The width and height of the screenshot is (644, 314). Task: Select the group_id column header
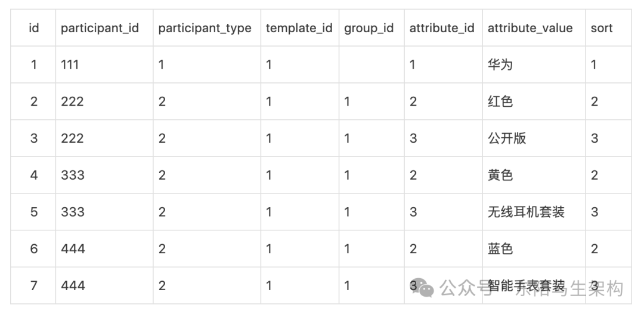click(x=369, y=28)
